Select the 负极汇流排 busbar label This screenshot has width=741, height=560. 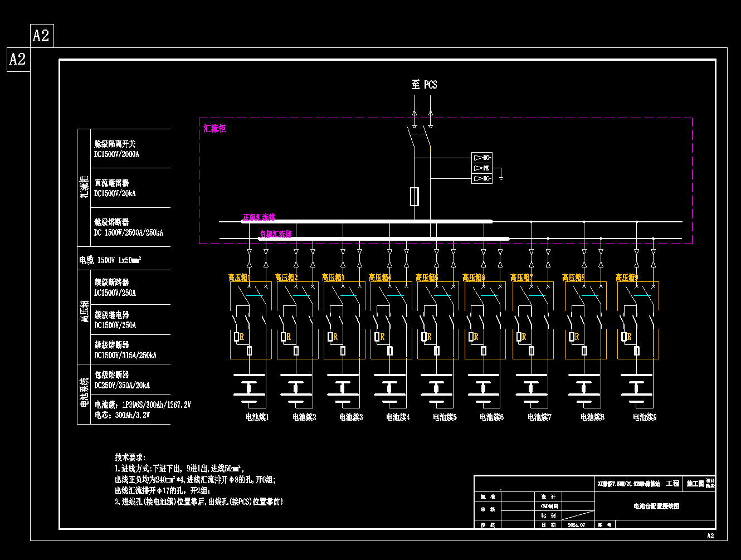coord(276,234)
